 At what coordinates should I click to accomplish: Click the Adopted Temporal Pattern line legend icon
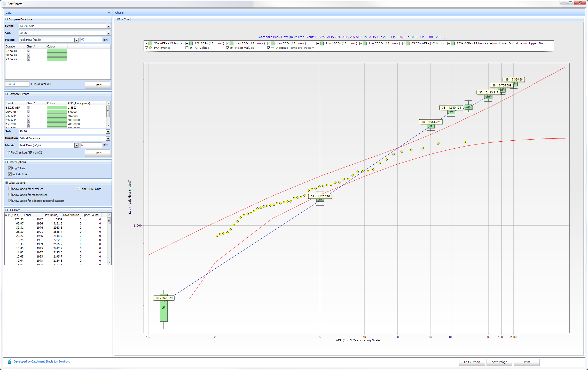272,48
